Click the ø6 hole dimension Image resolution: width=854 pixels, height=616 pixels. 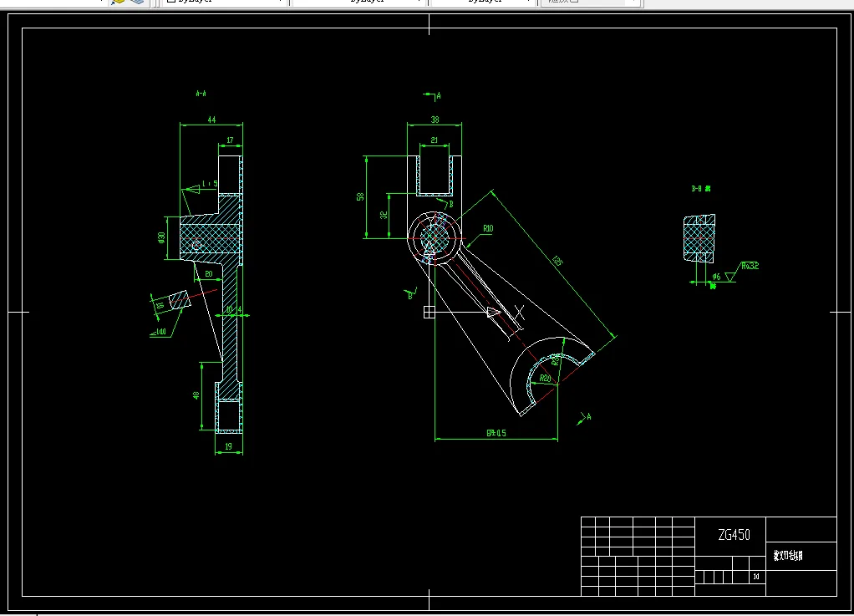point(716,277)
